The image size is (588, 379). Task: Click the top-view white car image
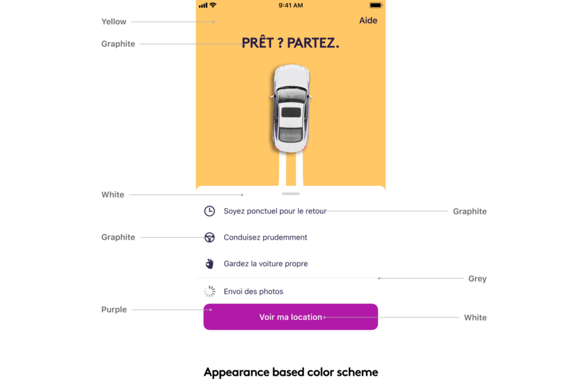click(291, 109)
